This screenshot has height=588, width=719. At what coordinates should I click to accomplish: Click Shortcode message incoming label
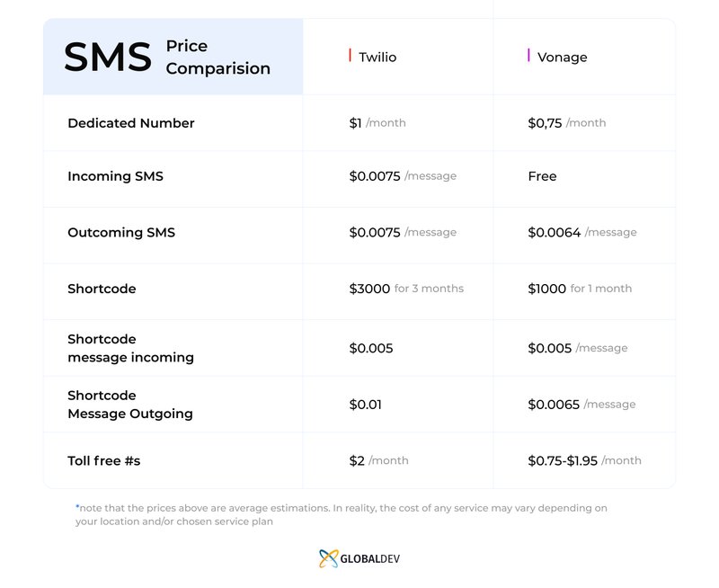coord(130,348)
